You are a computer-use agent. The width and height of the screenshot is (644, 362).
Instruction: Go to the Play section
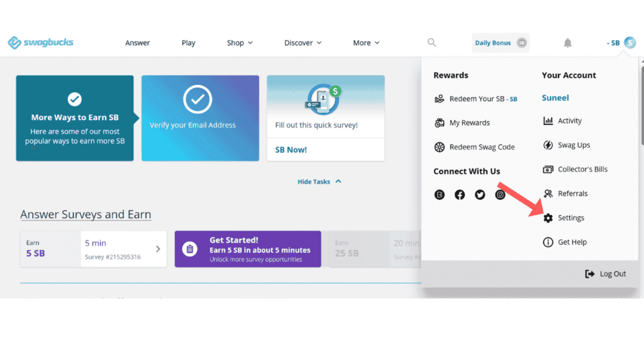[188, 43]
